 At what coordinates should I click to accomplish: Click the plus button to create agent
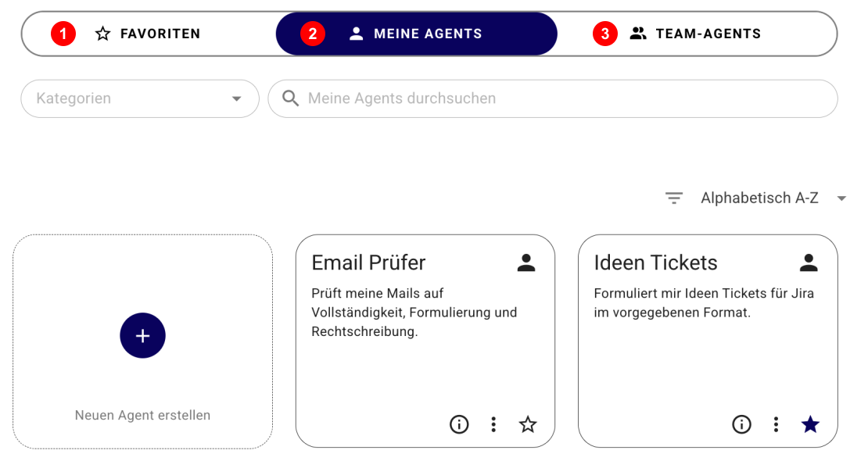coord(143,335)
